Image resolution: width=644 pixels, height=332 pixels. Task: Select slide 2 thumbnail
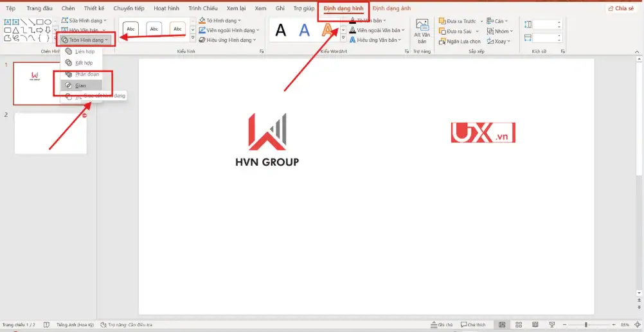(51, 134)
